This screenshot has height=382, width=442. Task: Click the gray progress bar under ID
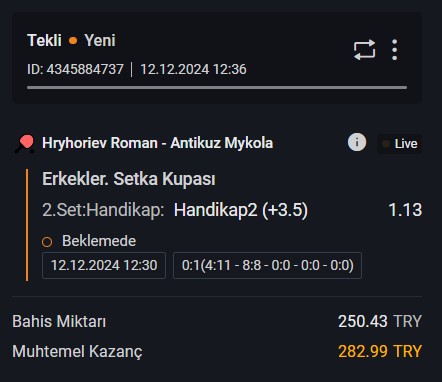click(x=217, y=88)
